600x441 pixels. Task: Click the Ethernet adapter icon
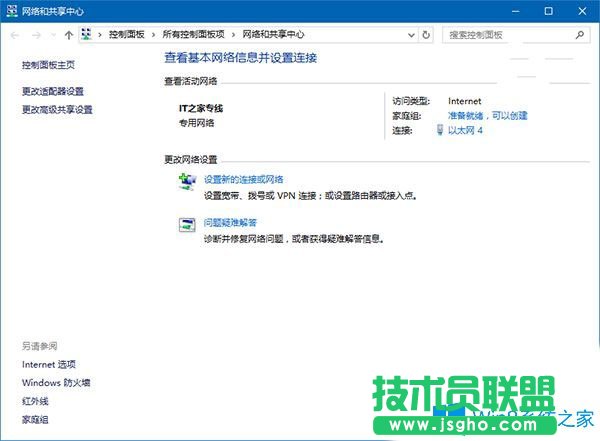pyautogui.click(x=440, y=130)
